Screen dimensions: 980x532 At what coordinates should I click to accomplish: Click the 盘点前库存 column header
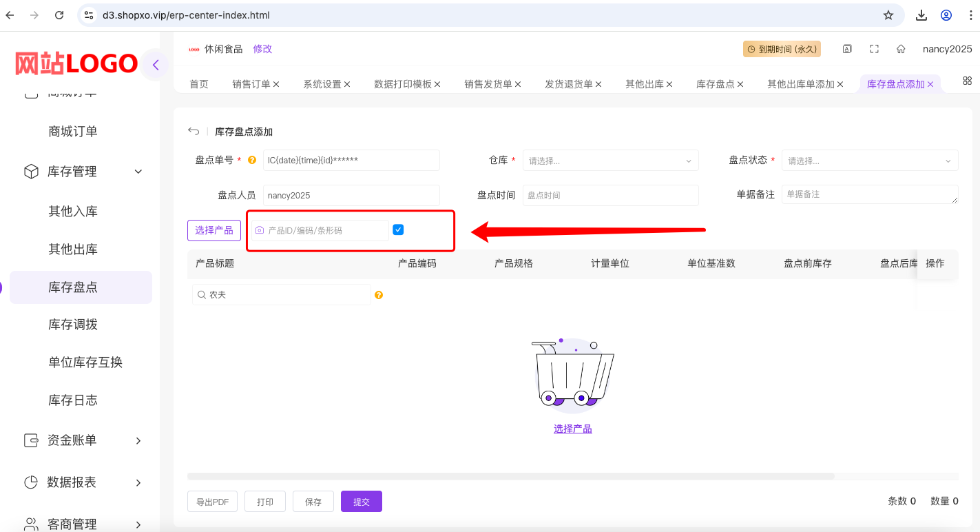[808, 263]
